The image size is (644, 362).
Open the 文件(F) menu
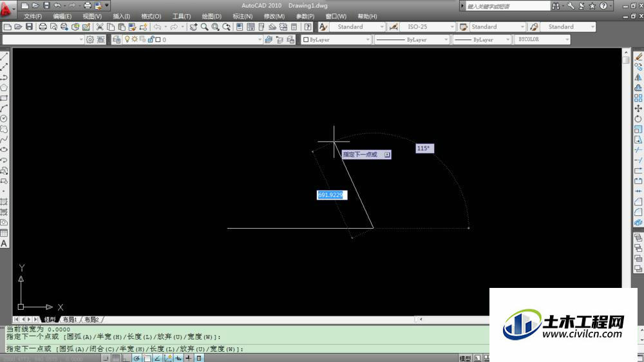(33, 17)
